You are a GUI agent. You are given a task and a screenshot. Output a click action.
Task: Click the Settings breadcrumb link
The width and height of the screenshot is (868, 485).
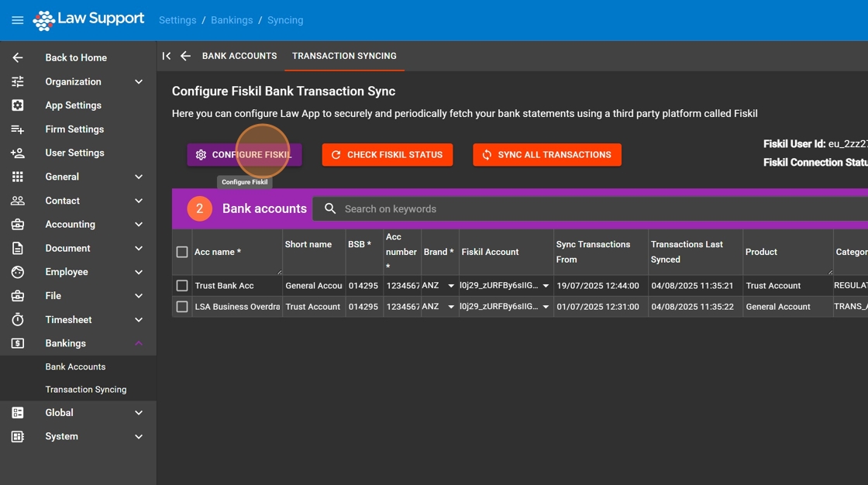pyautogui.click(x=177, y=20)
